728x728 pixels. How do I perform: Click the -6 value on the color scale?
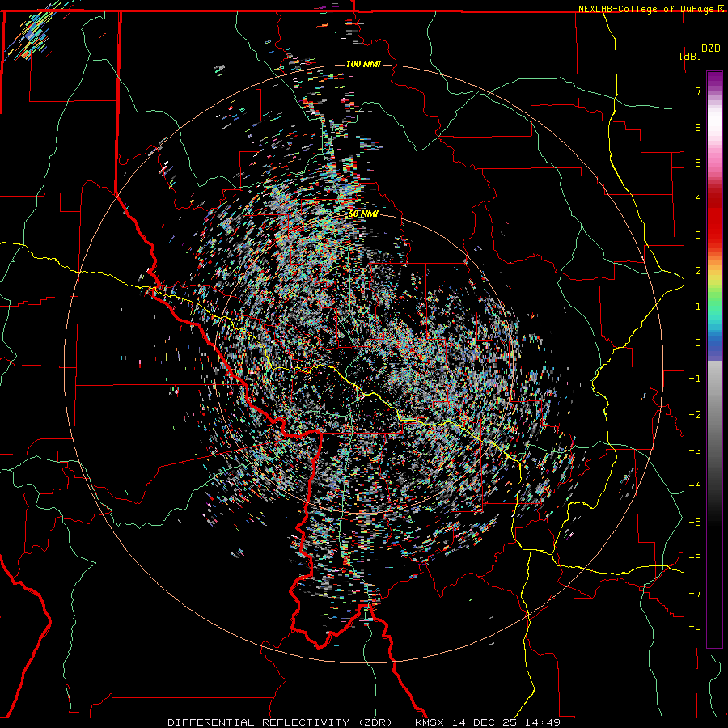click(x=695, y=558)
